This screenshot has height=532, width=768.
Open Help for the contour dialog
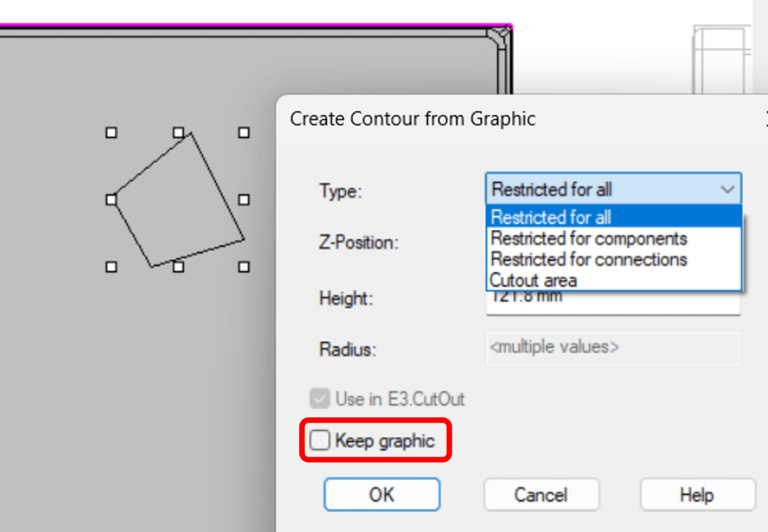[x=696, y=494]
